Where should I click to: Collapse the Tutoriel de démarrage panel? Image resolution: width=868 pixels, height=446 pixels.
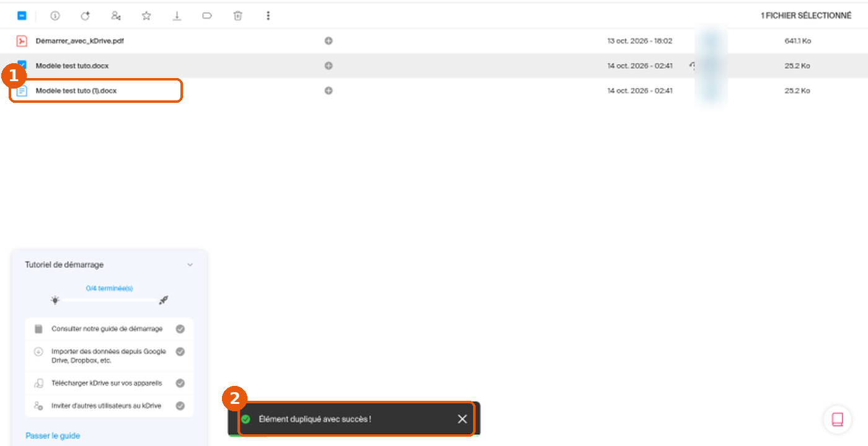pyautogui.click(x=190, y=265)
